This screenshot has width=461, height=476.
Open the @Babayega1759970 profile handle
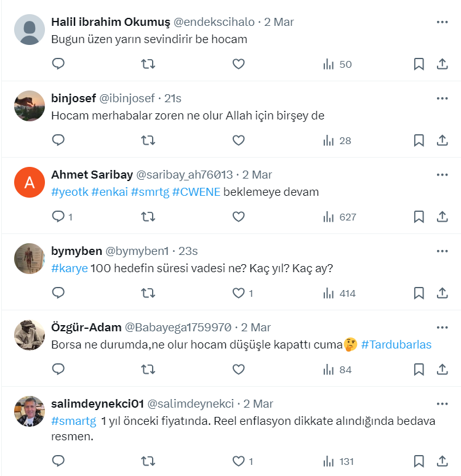(x=178, y=328)
